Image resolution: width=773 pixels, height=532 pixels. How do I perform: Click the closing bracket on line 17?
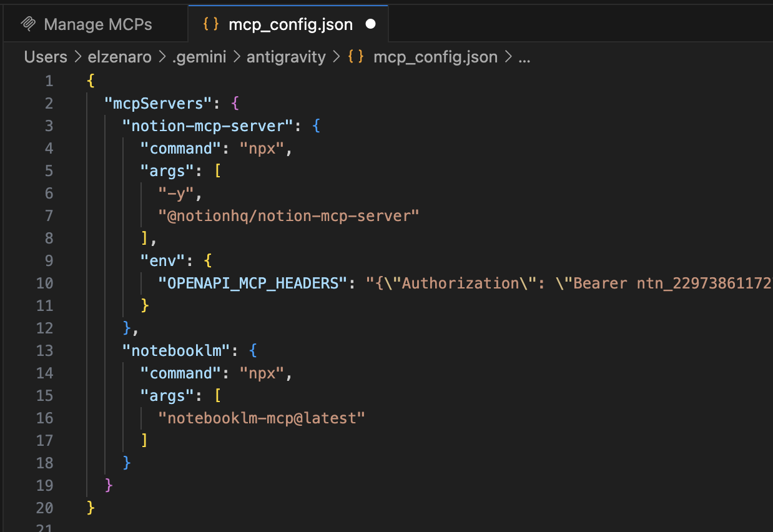click(145, 441)
